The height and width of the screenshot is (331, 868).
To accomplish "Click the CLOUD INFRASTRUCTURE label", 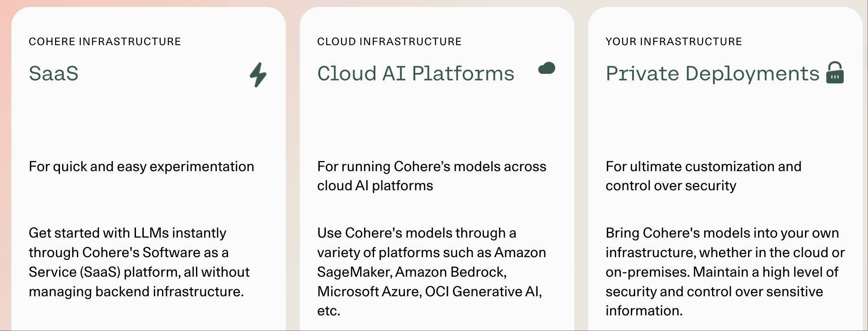I will pos(389,41).
